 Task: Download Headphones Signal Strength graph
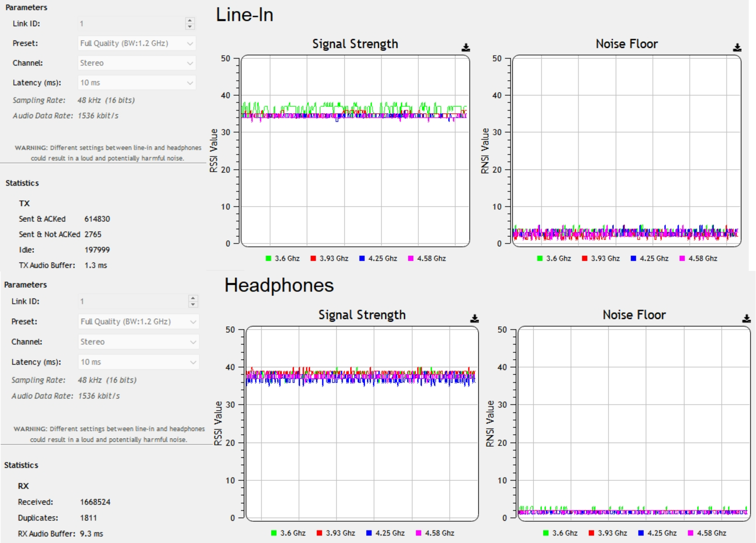point(474,319)
